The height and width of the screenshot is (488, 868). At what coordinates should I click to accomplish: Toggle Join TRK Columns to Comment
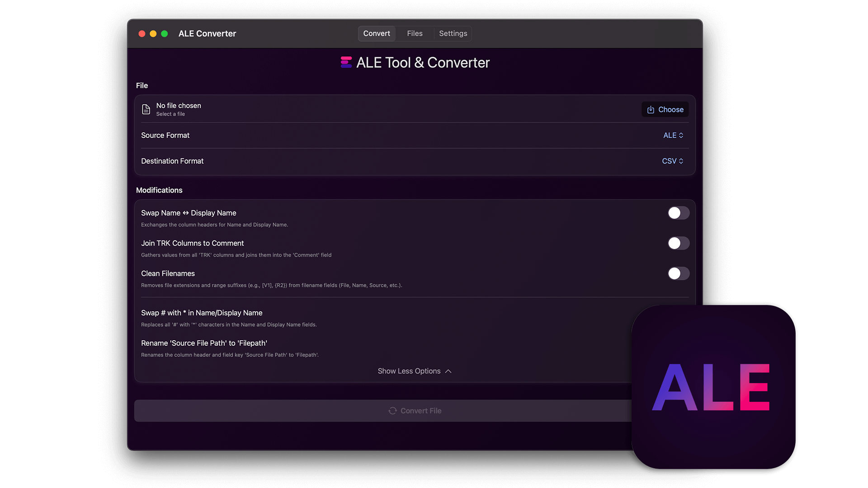click(678, 244)
